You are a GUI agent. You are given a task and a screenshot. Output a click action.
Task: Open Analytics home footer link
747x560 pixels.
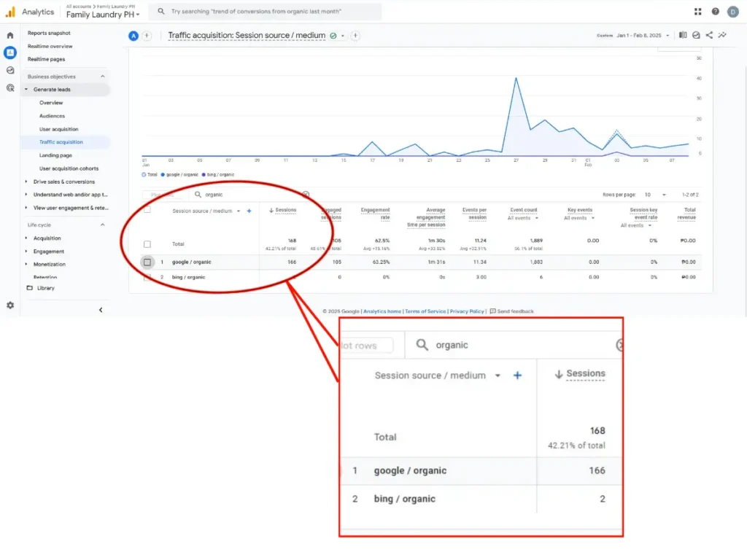pos(382,311)
